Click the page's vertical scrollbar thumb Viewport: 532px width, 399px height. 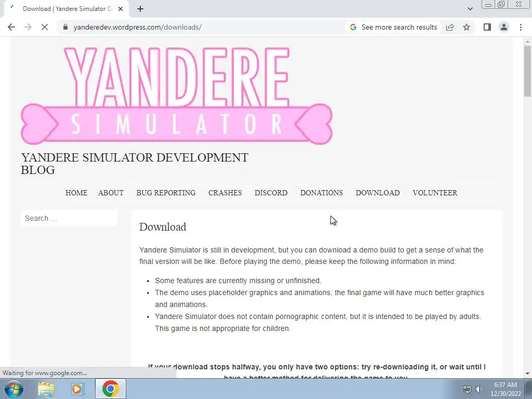527,71
